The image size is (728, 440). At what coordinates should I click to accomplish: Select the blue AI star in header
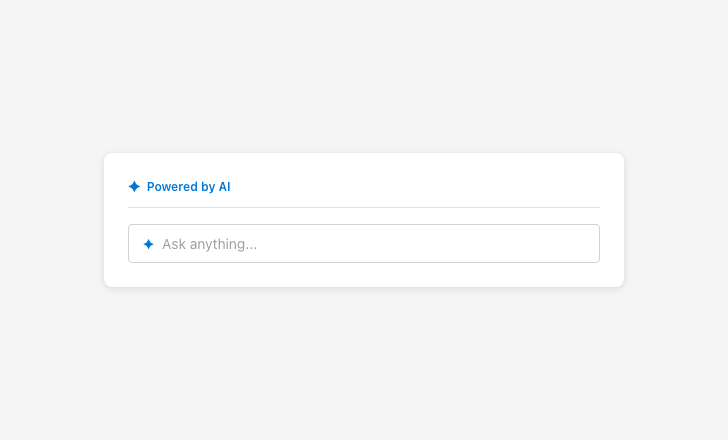tap(134, 187)
